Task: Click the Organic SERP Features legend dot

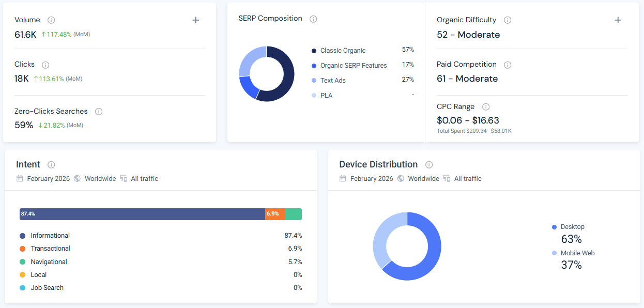Action: 314,66
